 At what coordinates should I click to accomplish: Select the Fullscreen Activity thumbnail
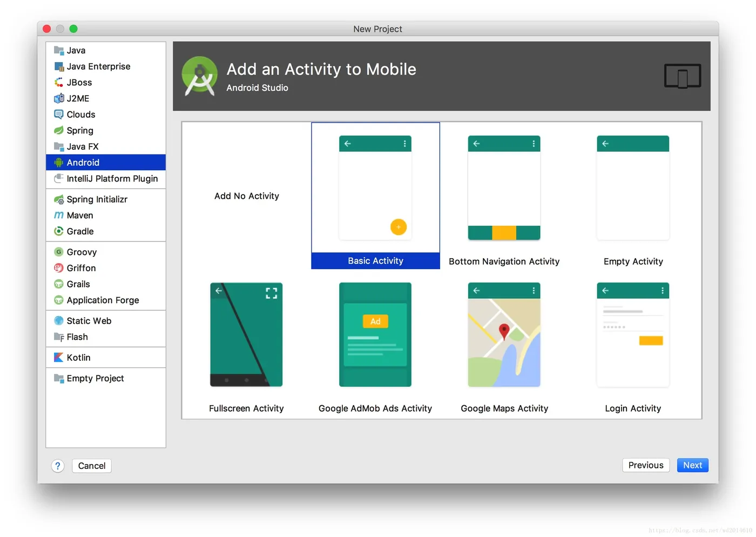click(246, 334)
